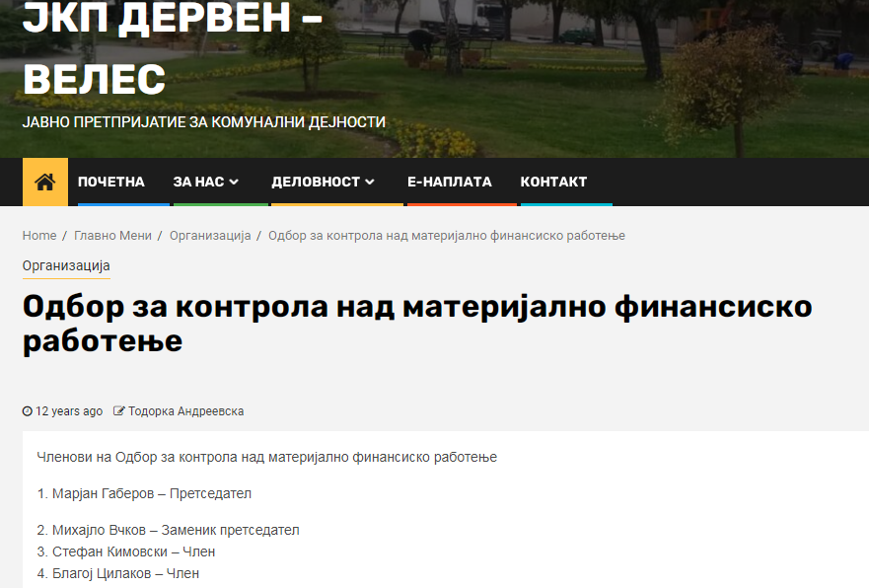
Task: Click the edit icon beside Тодорка Андреевска
Action: (x=118, y=411)
